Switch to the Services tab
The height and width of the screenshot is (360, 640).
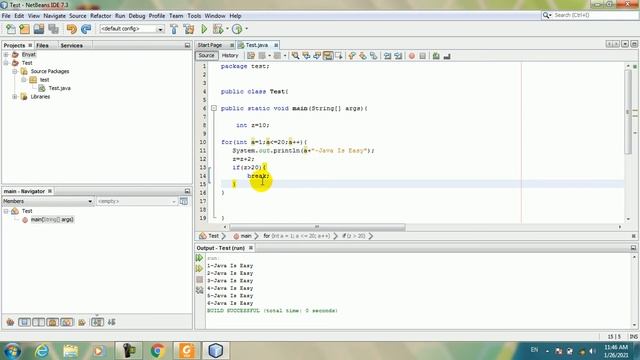[71, 45]
